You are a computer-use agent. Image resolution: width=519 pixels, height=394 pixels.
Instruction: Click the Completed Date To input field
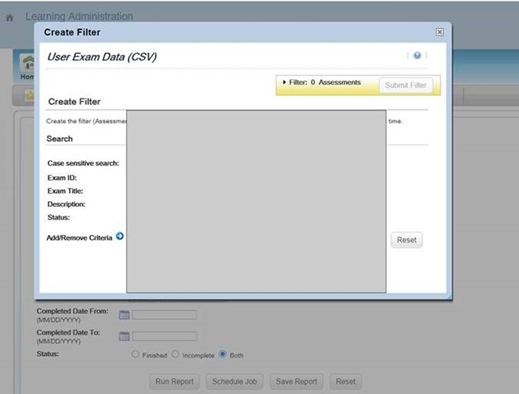[x=164, y=336]
